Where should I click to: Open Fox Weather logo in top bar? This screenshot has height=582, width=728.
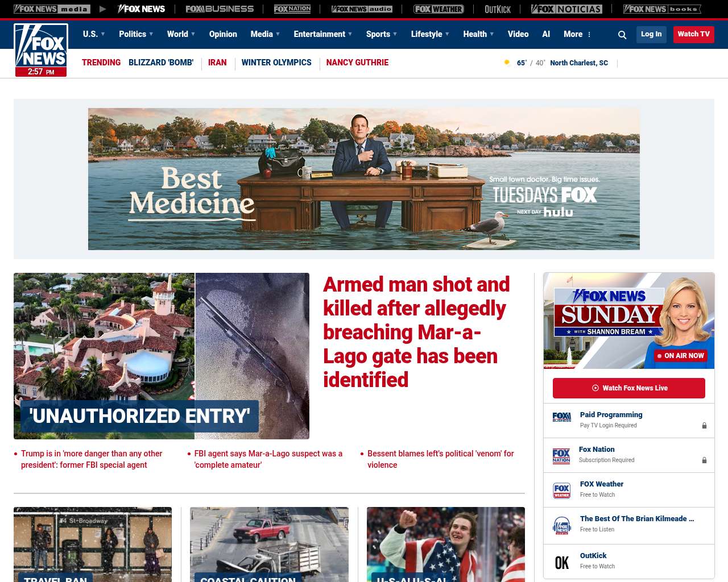tap(439, 9)
